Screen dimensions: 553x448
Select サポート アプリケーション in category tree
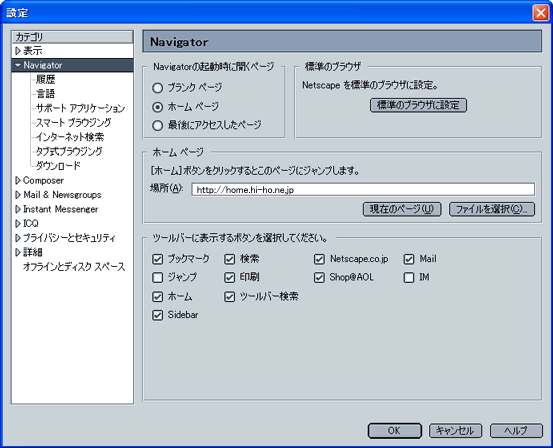tap(80, 108)
